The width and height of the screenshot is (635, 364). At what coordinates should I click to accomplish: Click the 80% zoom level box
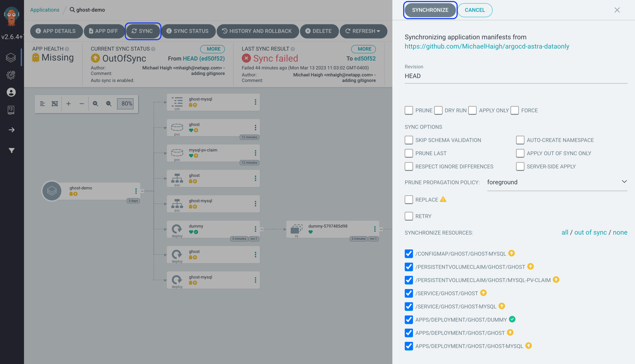125,104
